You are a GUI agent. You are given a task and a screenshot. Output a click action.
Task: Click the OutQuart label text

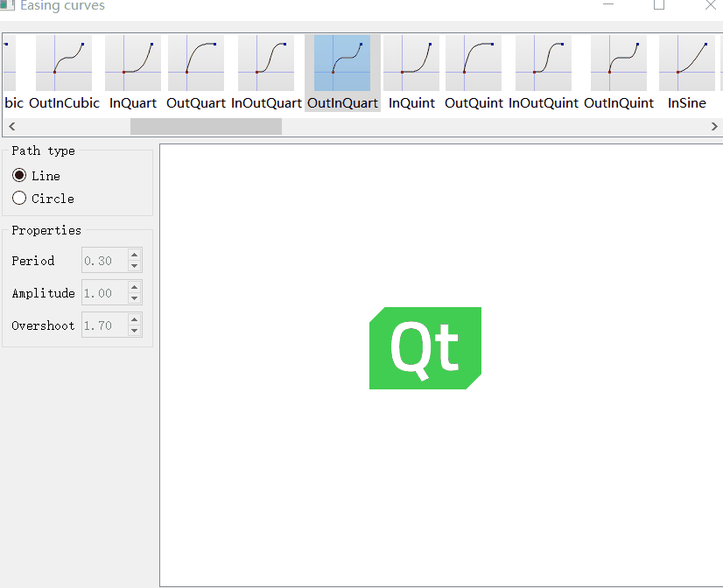coord(196,102)
